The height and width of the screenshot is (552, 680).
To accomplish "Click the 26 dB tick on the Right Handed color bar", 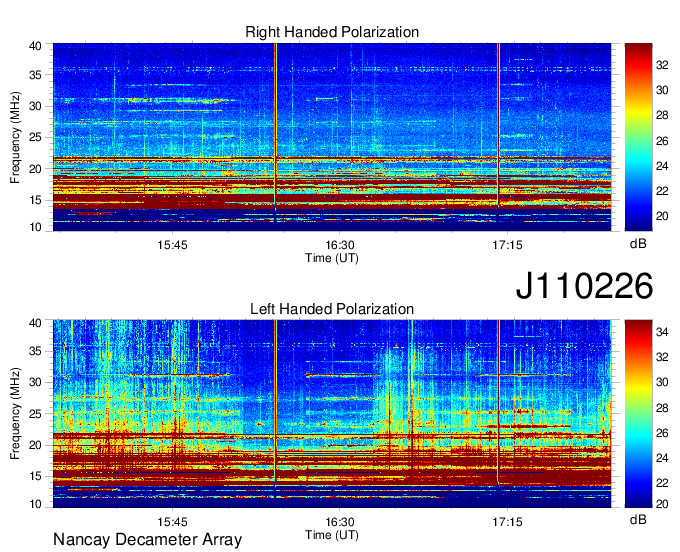I will click(x=662, y=141).
